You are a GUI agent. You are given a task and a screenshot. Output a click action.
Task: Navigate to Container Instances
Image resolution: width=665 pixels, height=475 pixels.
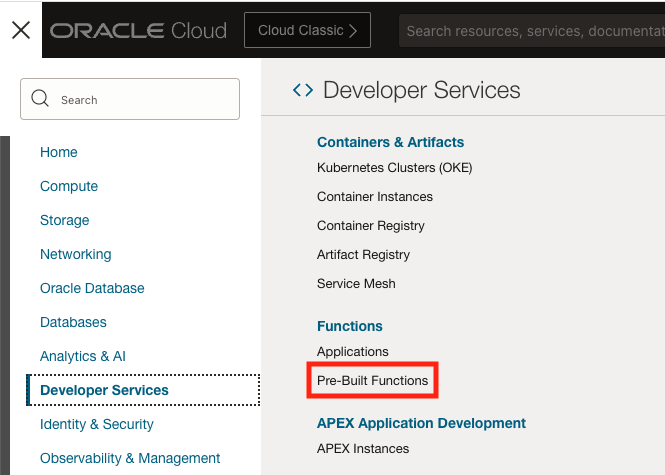pos(375,197)
